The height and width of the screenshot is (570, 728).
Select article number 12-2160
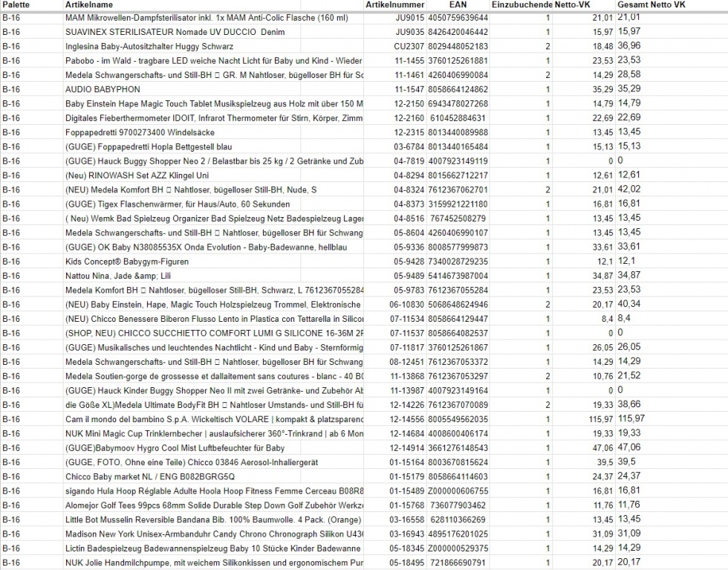coord(409,118)
